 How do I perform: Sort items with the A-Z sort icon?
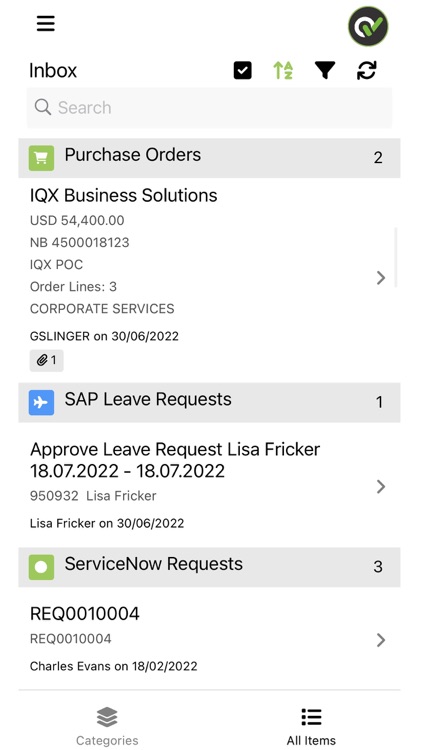(283, 71)
